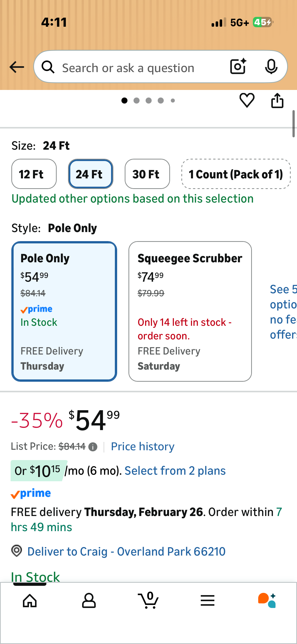Open camera lens search icon
Viewport: 297px width, 644px height.
pyautogui.click(x=238, y=67)
